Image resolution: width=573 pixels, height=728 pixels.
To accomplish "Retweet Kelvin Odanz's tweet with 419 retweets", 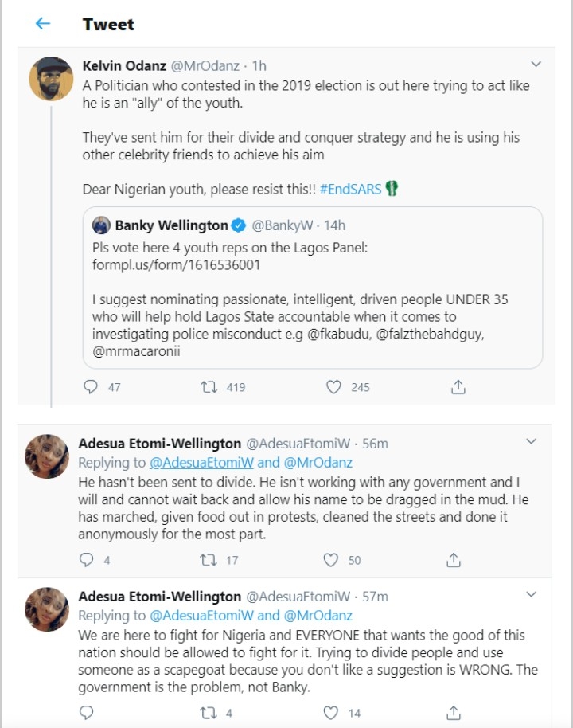I will pyautogui.click(x=210, y=387).
